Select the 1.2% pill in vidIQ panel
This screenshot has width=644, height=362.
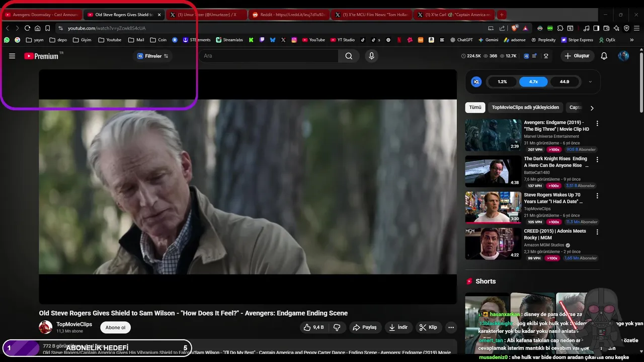(502, 81)
